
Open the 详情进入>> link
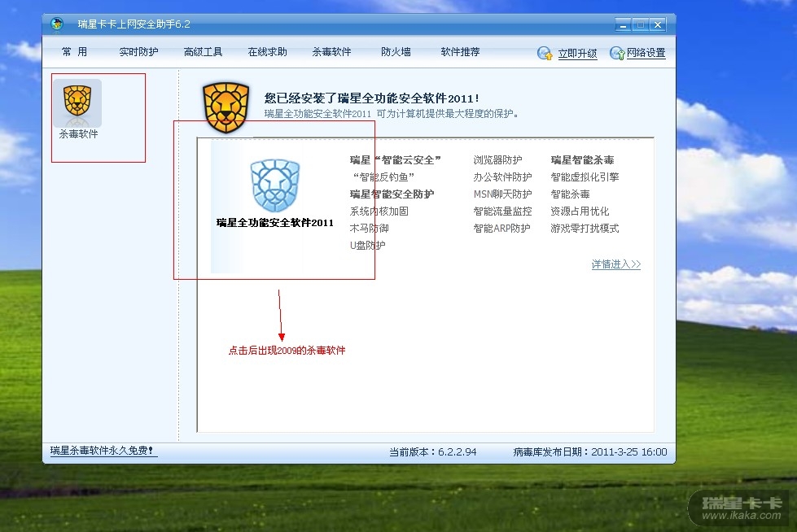click(616, 264)
